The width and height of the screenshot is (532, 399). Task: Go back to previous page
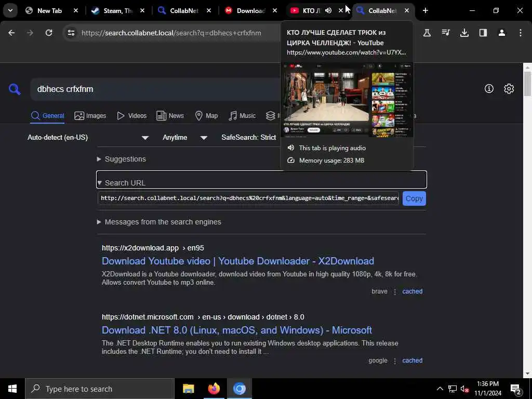coord(11,33)
